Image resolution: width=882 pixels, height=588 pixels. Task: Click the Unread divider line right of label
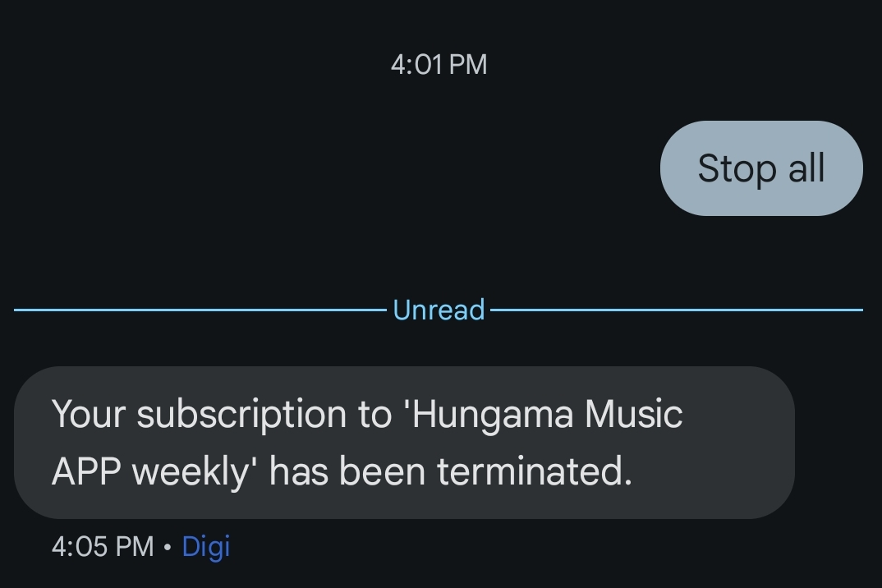pos(677,310)
